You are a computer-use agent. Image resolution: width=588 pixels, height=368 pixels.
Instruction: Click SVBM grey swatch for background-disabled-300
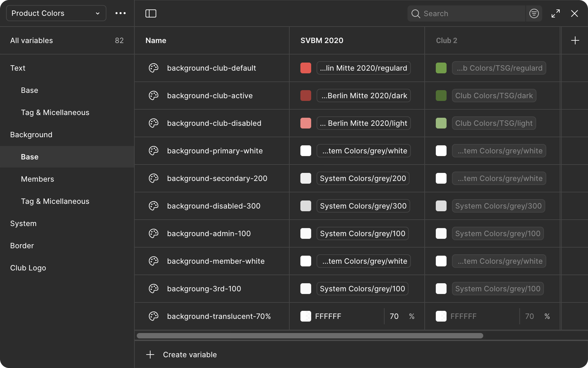click(x=306, y=206)
